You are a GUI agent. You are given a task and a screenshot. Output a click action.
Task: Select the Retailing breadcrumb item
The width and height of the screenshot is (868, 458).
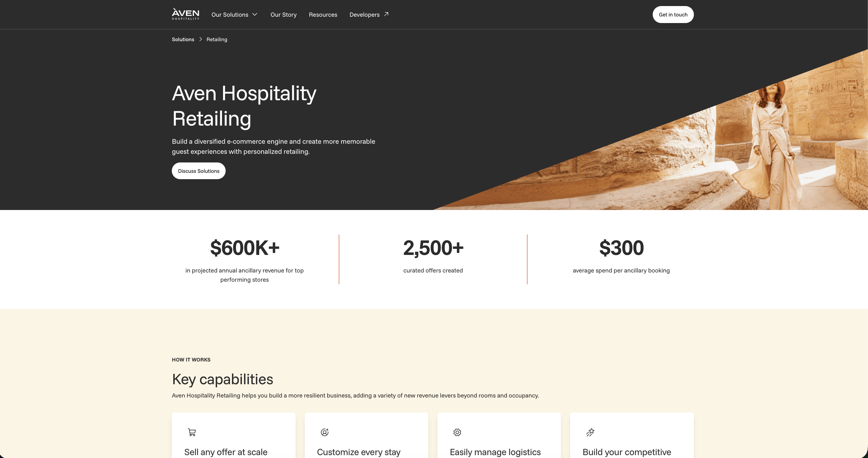pos(217,39)
